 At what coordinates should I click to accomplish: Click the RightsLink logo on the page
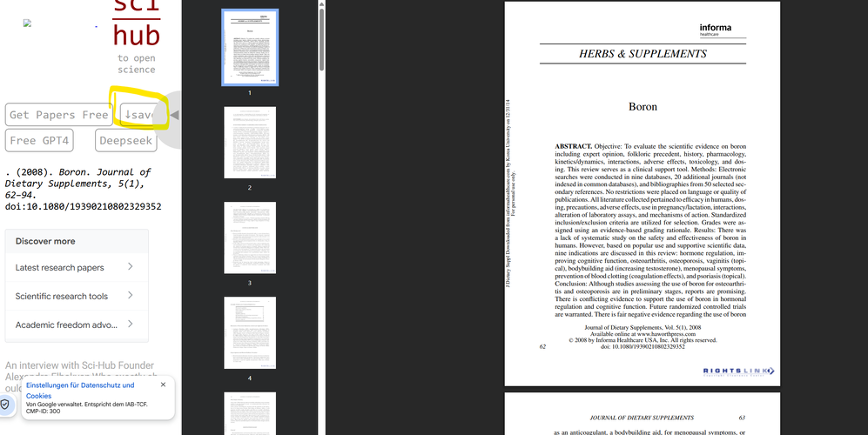pyautogui.click(x=738, y=371)
